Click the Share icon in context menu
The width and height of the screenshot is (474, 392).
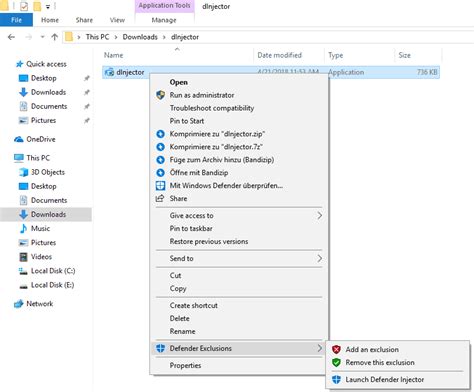tap(160, 198)
